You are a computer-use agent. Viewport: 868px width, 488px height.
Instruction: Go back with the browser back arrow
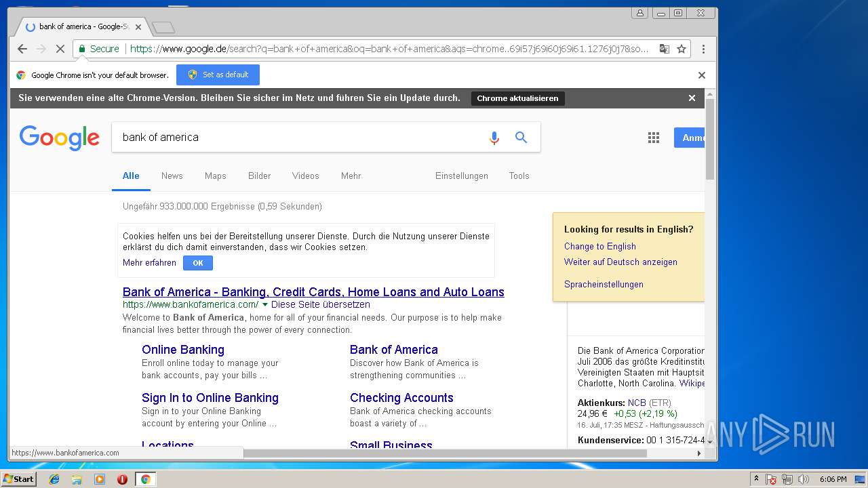22,49
